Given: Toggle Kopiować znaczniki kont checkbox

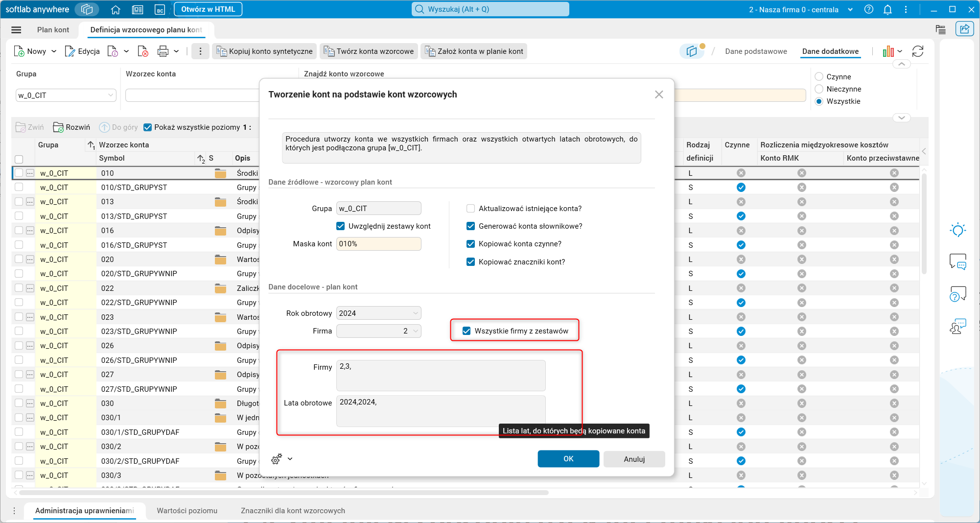Looking at the screenshot, I should [x=471, y=262].
